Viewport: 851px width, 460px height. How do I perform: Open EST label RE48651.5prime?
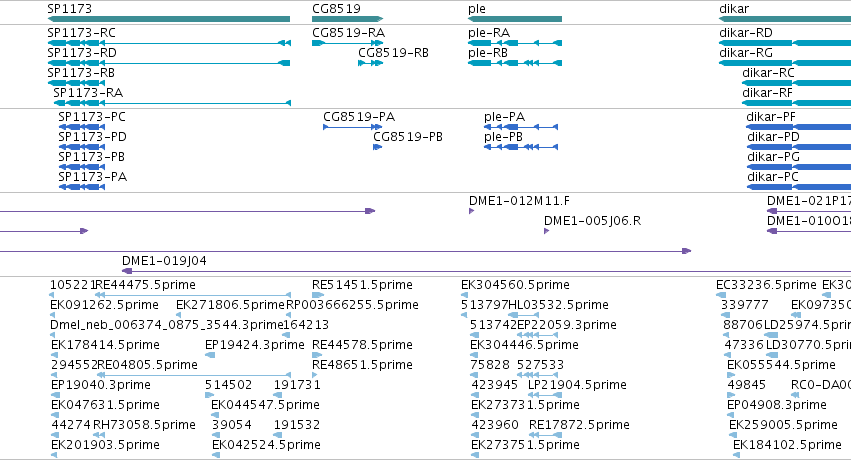(x=362, y=366)
